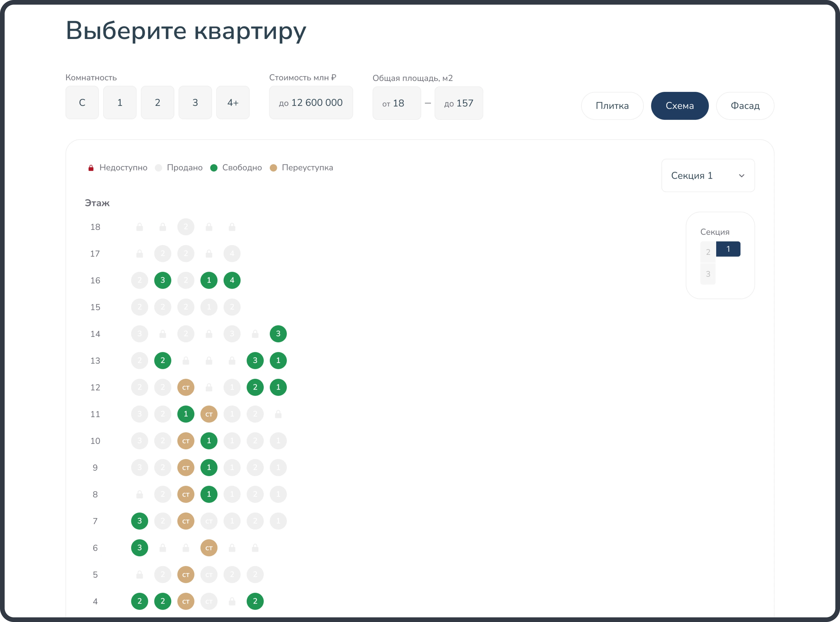Click the area input 'от 18'

[x=396, y=103]
